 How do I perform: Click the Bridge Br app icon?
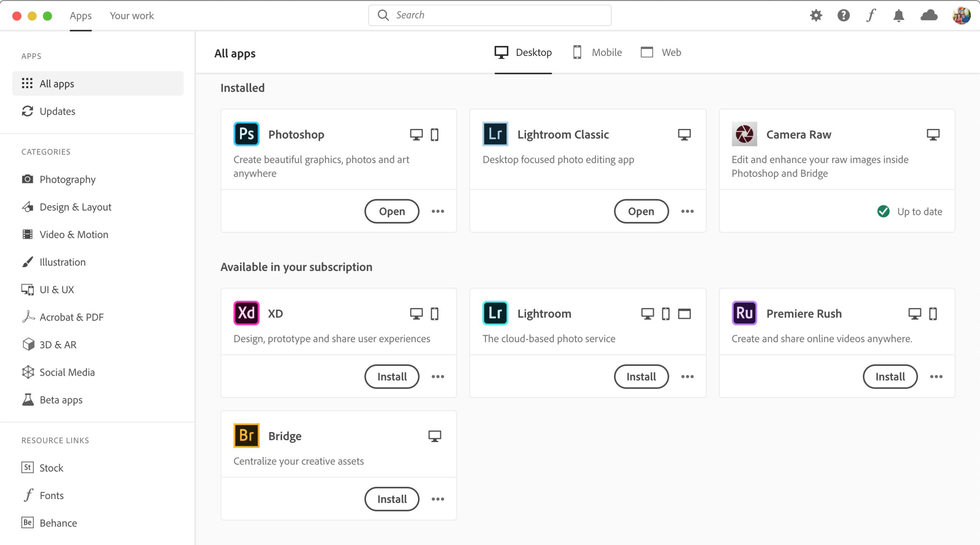coord(246,435)
